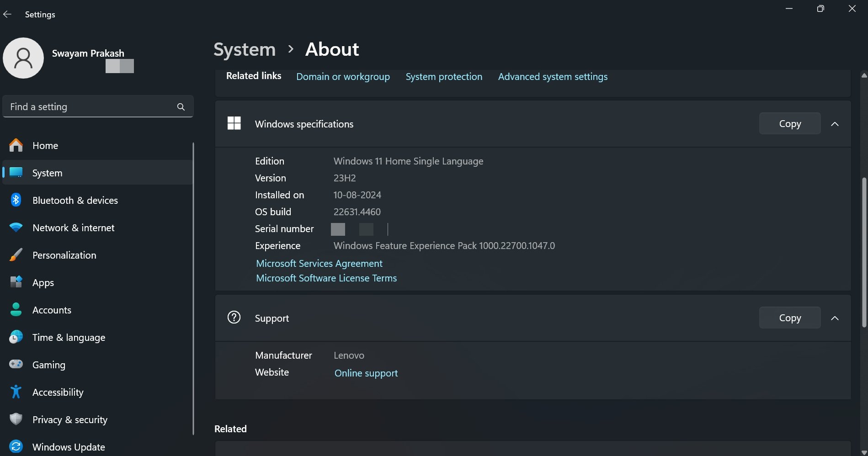Viewport: 868px width, 456px height.
Task: Open Windows Update page
Action: pos(97,446)
